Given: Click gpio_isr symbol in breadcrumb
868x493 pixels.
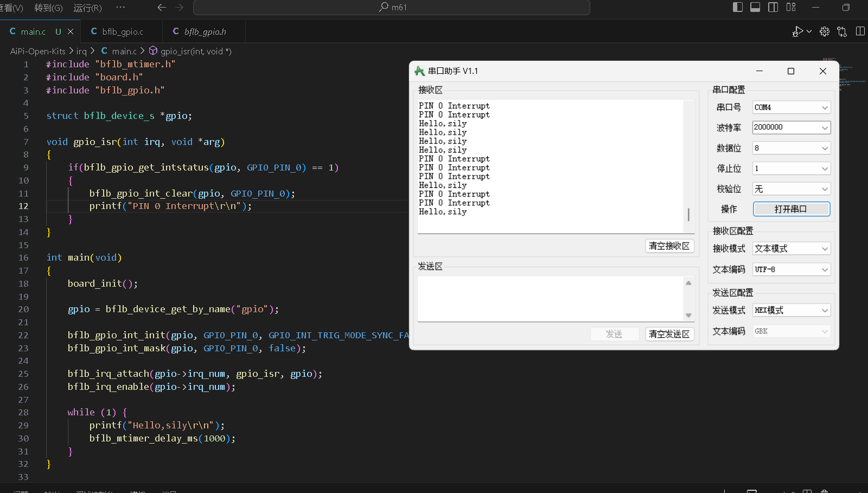Looking at the screenshot, I should 196,51.
